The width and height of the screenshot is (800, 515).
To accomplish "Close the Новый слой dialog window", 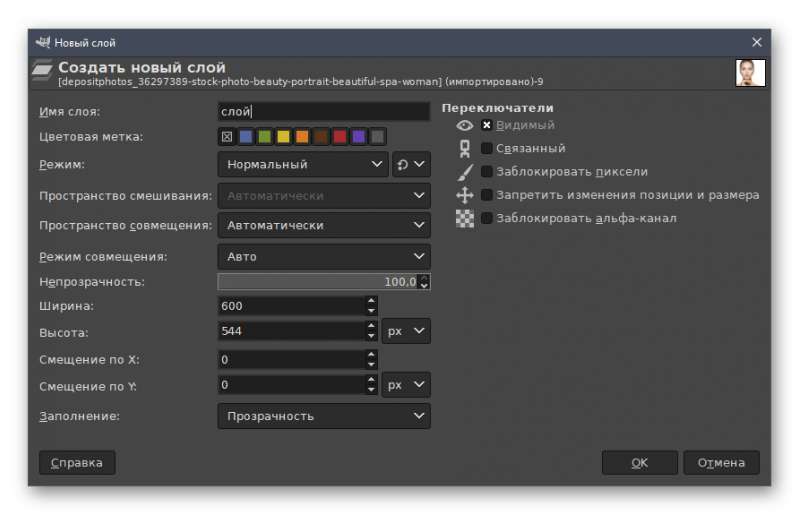I will (x=757, y=42).
